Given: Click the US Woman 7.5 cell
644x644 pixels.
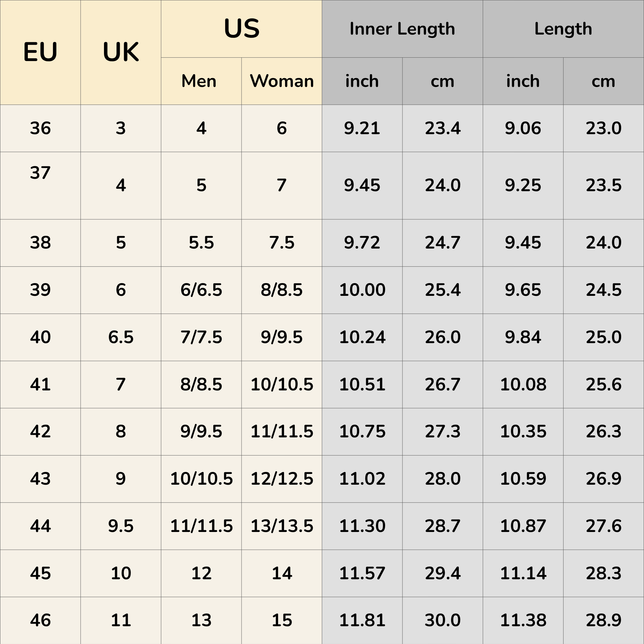Looking at the screenshot, I should [282, 243].
